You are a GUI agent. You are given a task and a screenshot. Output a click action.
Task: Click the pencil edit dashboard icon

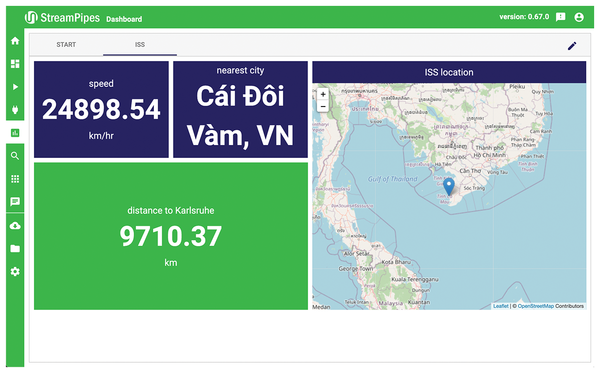tap(572, 46)
